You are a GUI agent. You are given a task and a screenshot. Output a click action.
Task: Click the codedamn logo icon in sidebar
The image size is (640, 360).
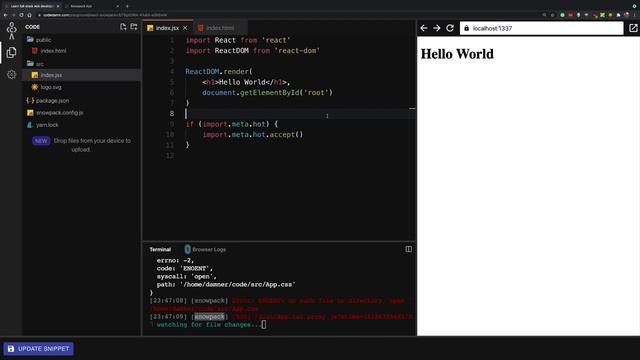11,31
